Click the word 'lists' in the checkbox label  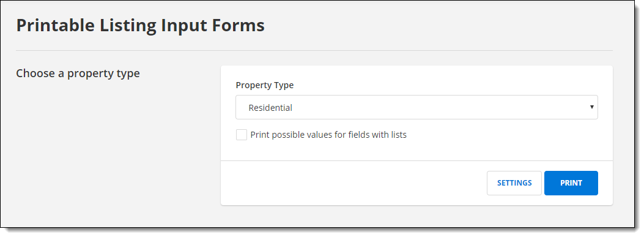pyautogui.click(x=397, y=135)
